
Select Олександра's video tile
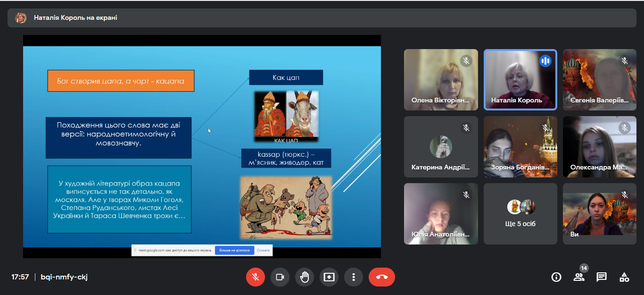tap(600, 147)
